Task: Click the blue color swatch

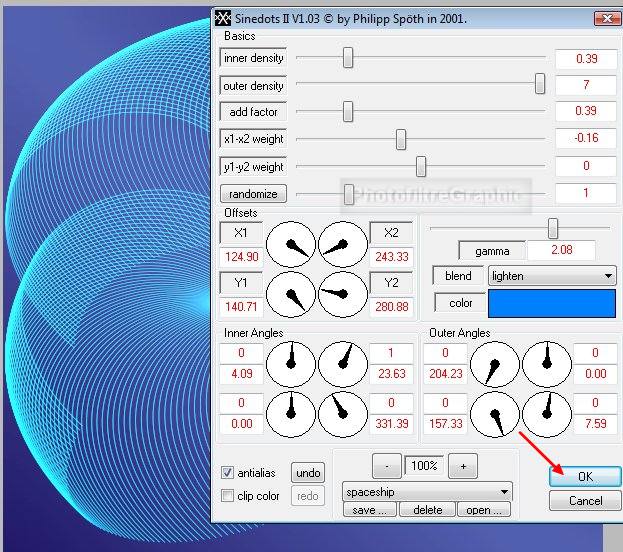Action: click(x=552, y=303)
